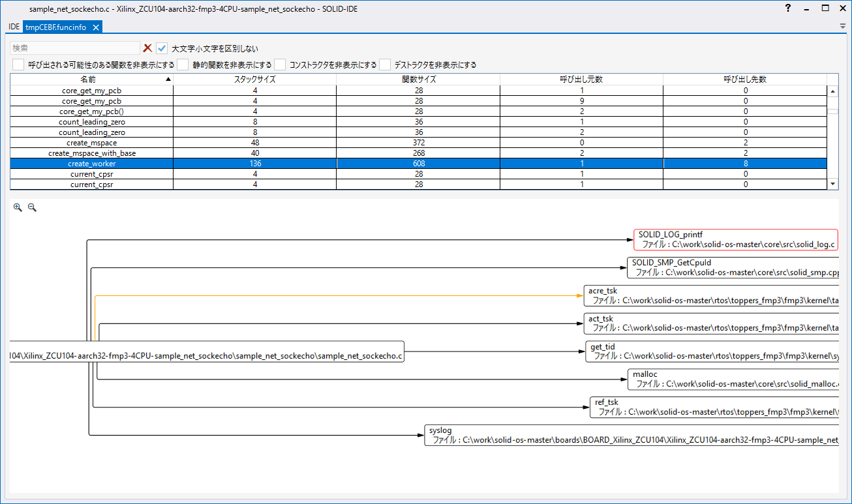Viewport: 852px width, 504px height.
Task: Toggle the case-insensitive search checkbox
Action: (x=162, y=48)
